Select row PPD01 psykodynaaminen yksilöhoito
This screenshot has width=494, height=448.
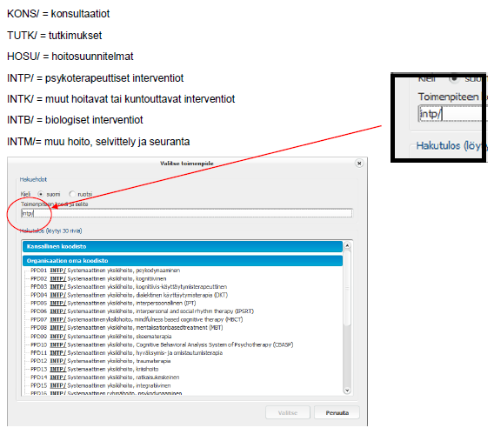click(x=105, y=271)
